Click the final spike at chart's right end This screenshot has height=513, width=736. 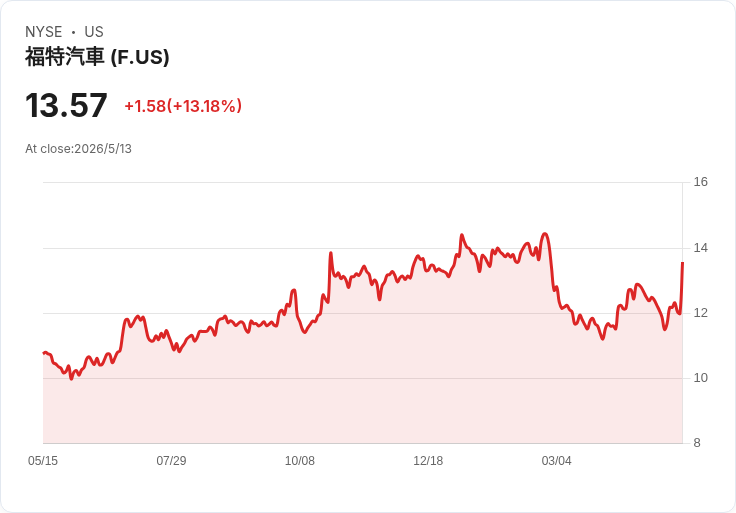tap(682, 263)
